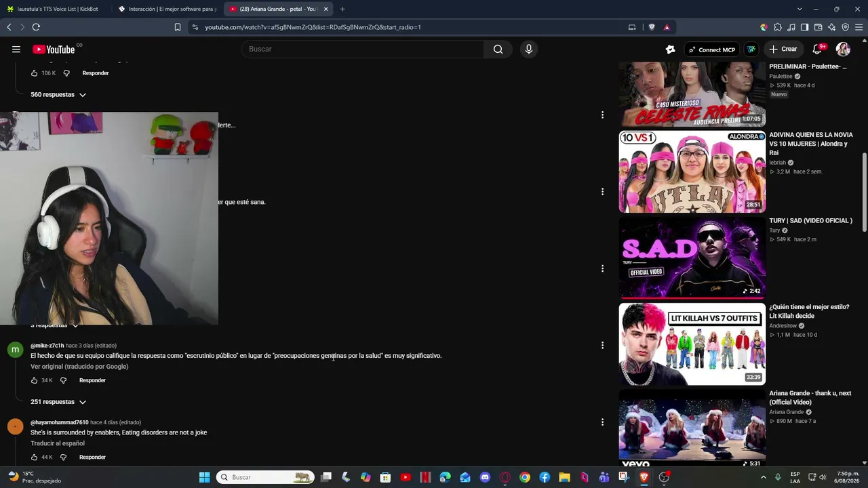Click the YouTube search magnifier button
Screen dimensions: 868x488
click(498, 49)
